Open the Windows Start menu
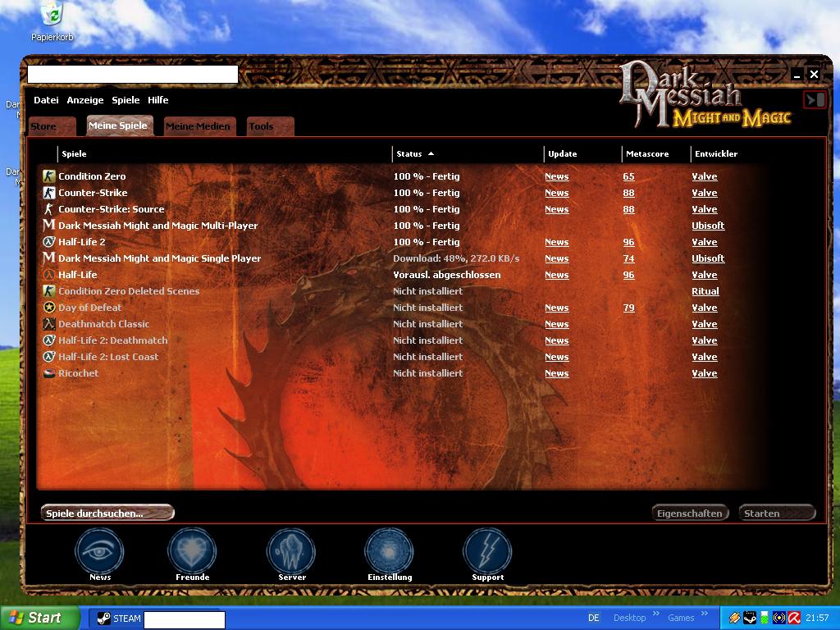This screenshot has height=630, width=840. [x=39, y=618]
